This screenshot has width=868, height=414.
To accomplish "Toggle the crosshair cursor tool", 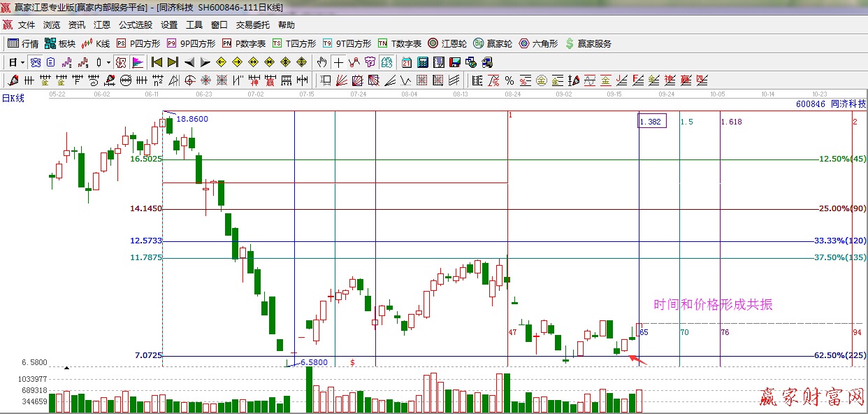I will pyautogui.click(x=339, y=62).
